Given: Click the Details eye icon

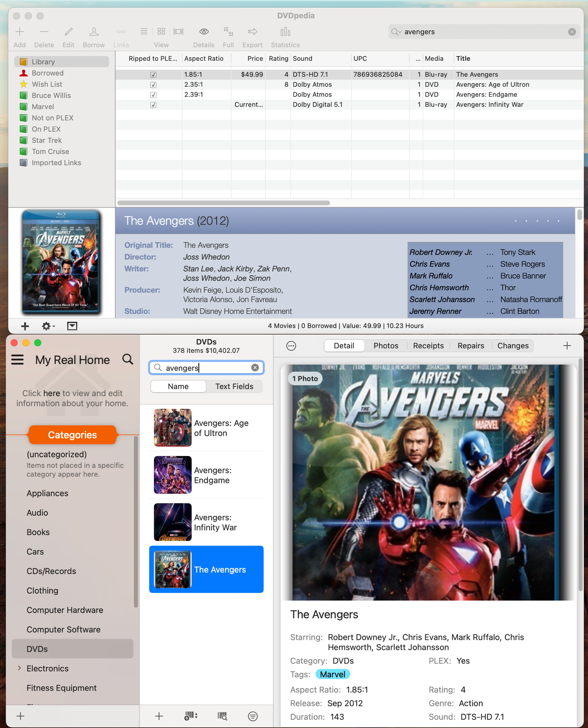Looking at the screenshot, I should click(204, 32).
